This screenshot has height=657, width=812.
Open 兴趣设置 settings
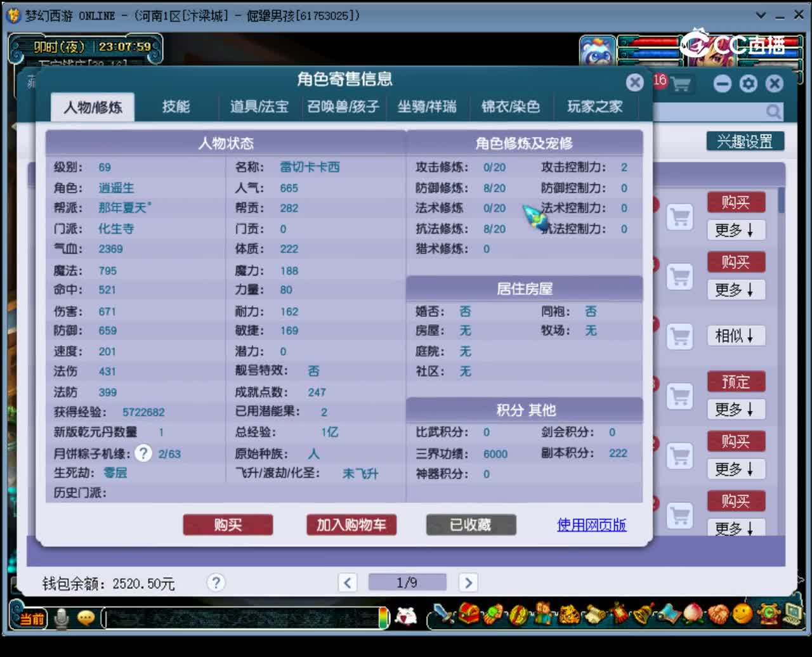click(x=745, y=141)
